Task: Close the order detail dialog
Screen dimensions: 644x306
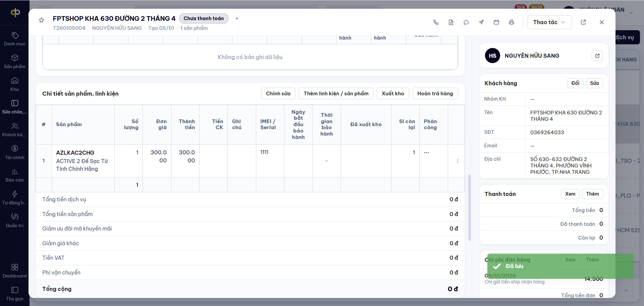Action: click(x=602, y=22)
